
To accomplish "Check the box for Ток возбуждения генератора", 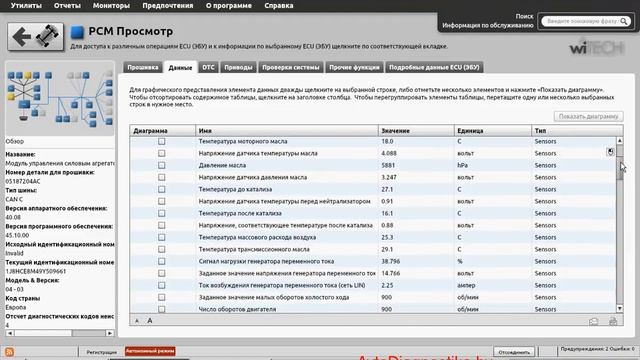I will click(x=162, y=285).
